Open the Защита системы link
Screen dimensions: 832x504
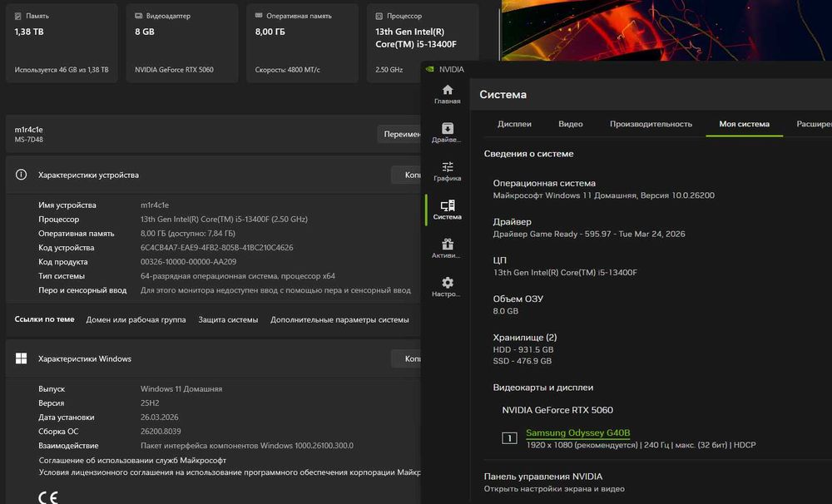228,319
